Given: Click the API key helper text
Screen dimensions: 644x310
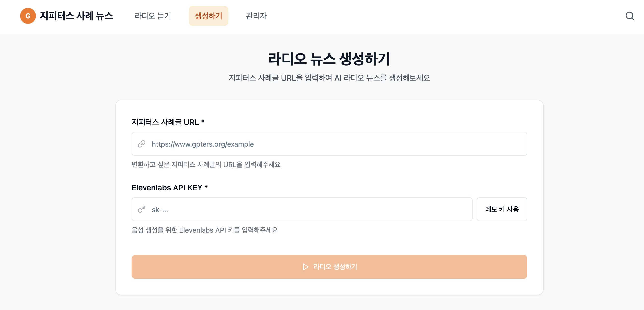Looking at the screenshot, I should point(205,230).
